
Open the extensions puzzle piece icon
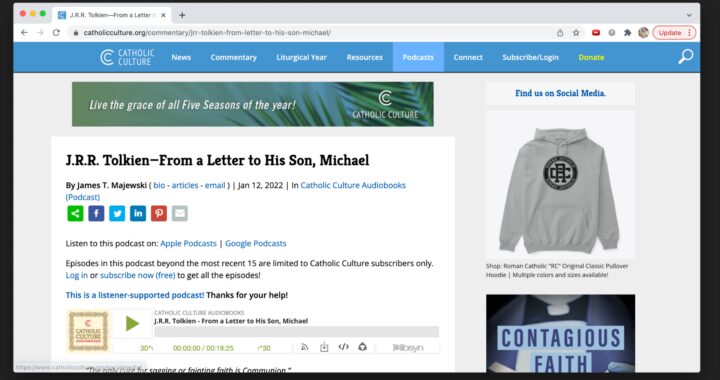[627, 33]
